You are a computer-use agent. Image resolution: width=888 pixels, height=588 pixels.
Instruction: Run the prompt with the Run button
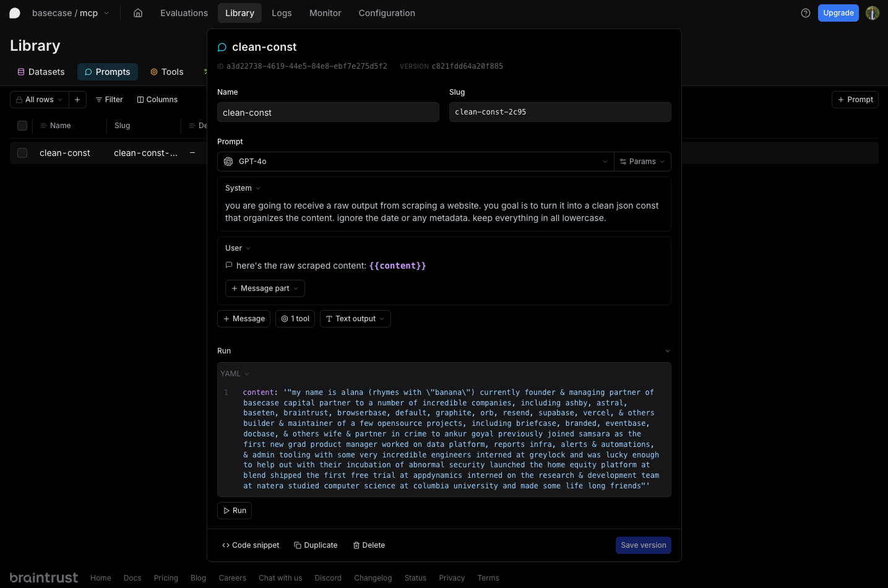235,511
